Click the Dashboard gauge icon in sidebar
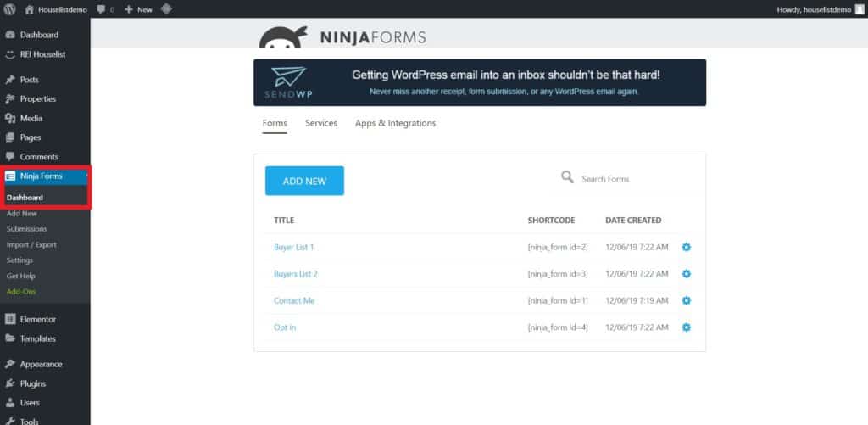The image size is (868, 425). [x=10, y=35]
